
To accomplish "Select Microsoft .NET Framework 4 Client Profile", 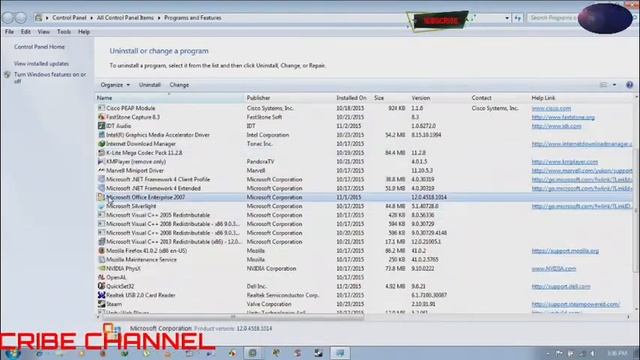I will 363,180.
